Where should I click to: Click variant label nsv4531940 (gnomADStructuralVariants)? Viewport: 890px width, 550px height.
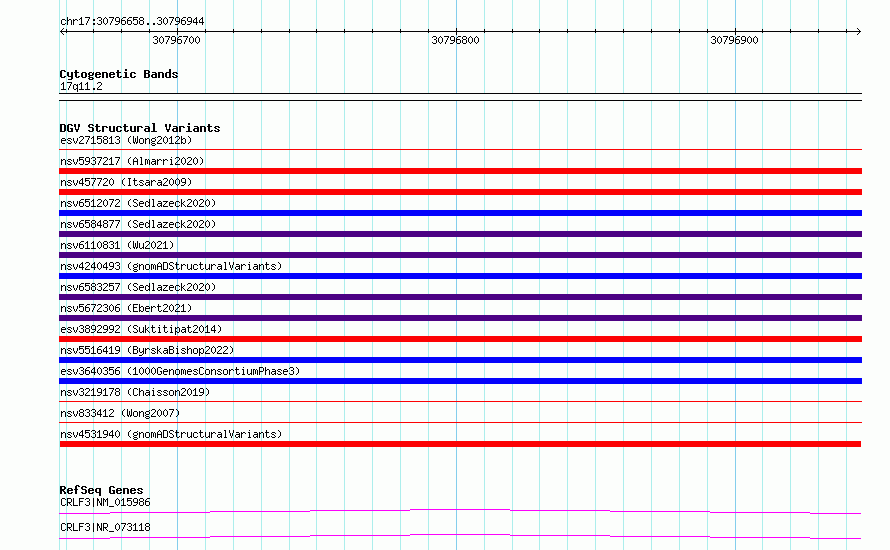click(171, 434)
